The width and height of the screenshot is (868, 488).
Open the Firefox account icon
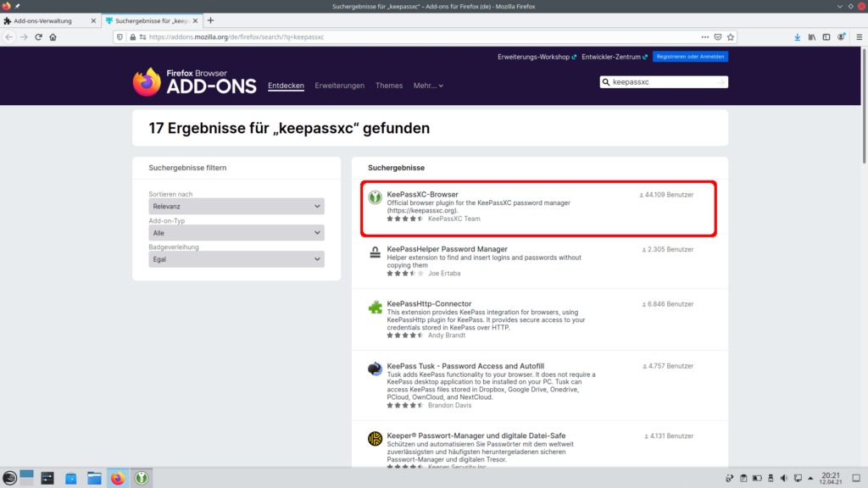pos(841,37)
